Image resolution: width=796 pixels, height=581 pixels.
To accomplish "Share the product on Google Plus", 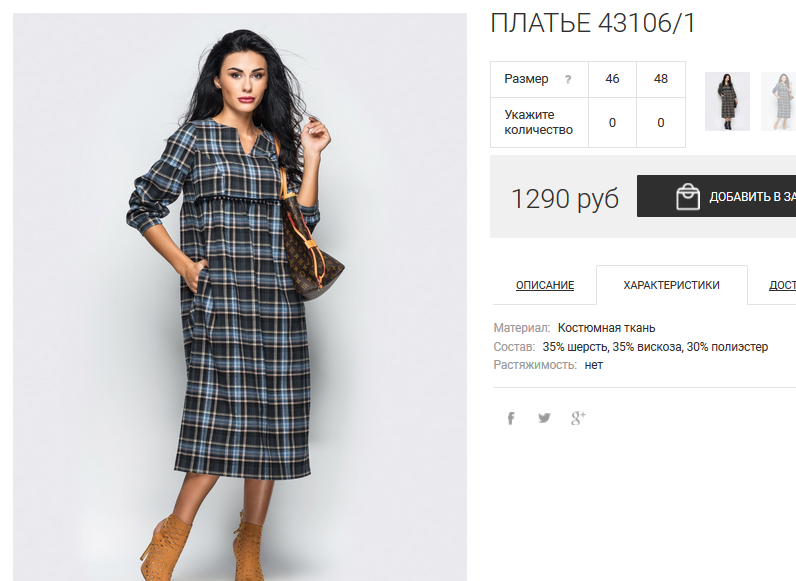I will click(x=578, y=418).
